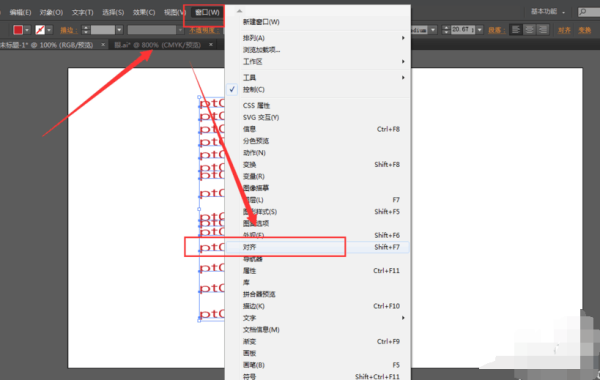Viewport: 600px width, 380px height.
Task: Click the font size field showing 20.67
Action: 463,30
